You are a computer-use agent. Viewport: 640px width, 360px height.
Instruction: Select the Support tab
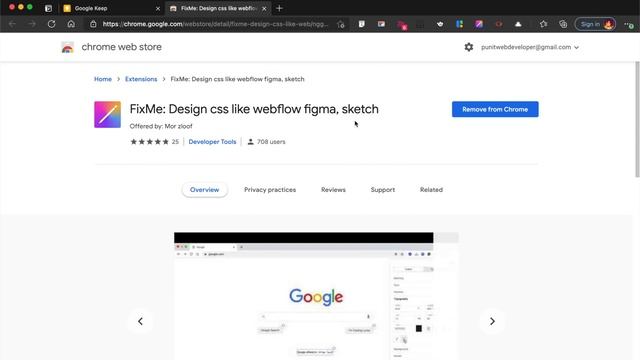382,190
